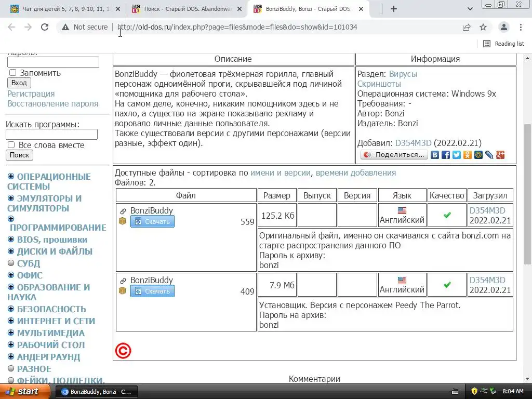
Task: Open the Регистрация link
Action: (x=31, y=94)
